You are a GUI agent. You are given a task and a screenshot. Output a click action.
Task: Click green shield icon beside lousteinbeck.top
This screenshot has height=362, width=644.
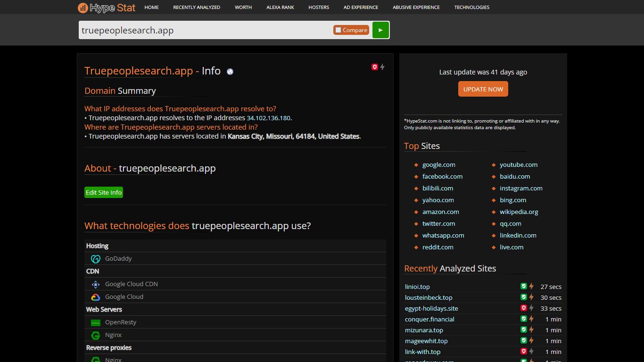coord(523,297)
